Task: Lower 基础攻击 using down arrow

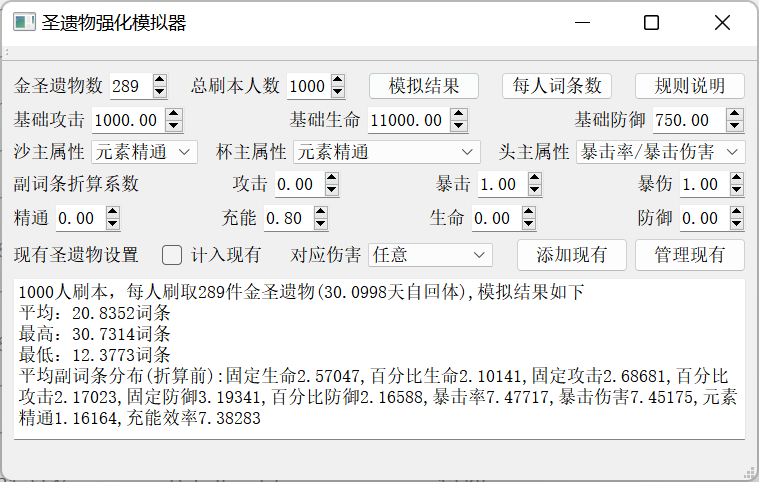Action: tap(173, 126)
